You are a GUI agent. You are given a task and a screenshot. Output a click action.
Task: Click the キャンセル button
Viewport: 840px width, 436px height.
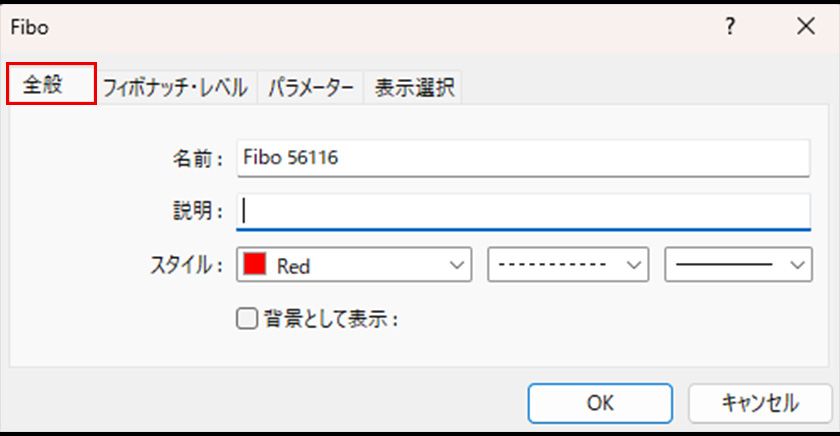pyautogui.click(x=759, y=403)
